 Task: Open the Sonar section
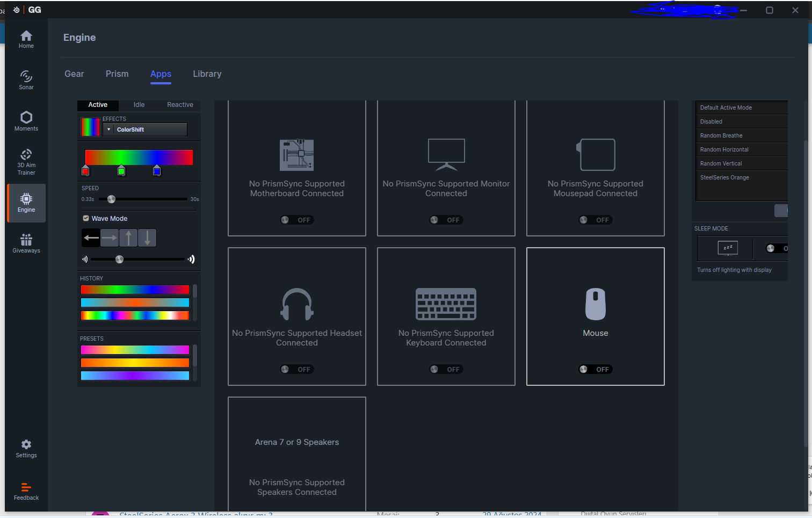pyautogui.click(x=26, y=80)
